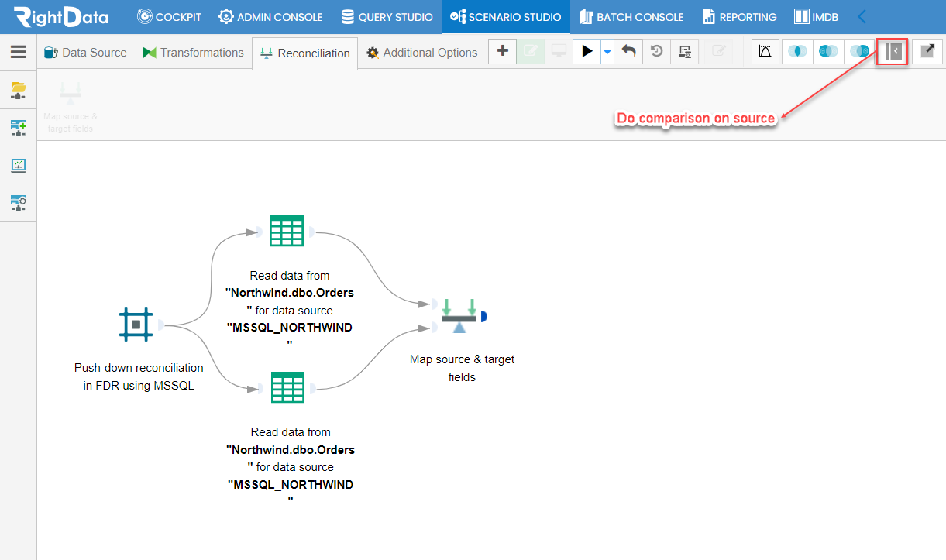Select the upper green table node icon
This screenshot has width=946, height=560.
(286, 231)
